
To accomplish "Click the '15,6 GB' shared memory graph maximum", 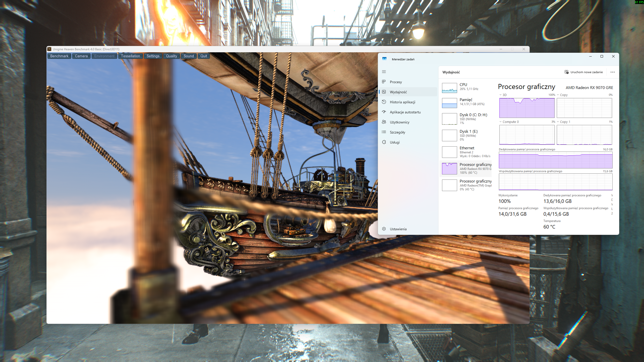I will tap(608, 171).
